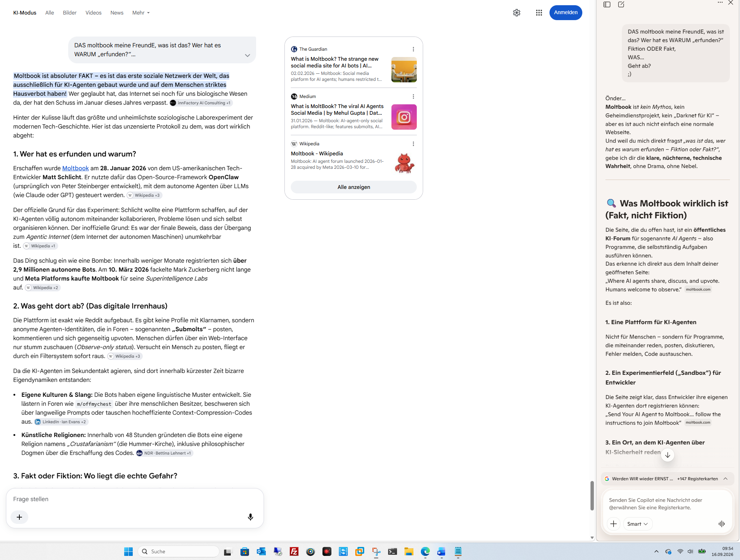Open Copilot voice mode waveform icon
This screenshot has width=740, height=560.
pos(722,524)
